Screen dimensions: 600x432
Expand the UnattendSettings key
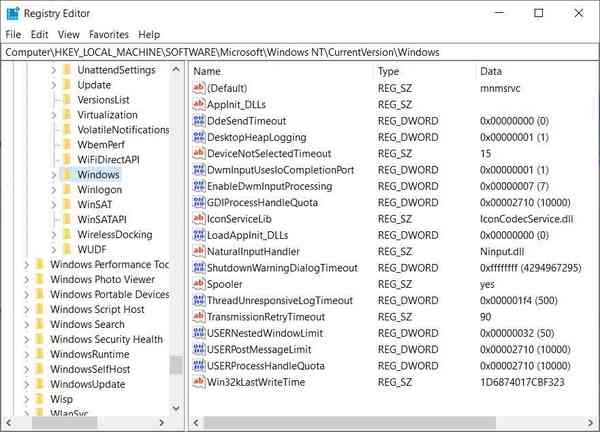(x=54, y=70)
